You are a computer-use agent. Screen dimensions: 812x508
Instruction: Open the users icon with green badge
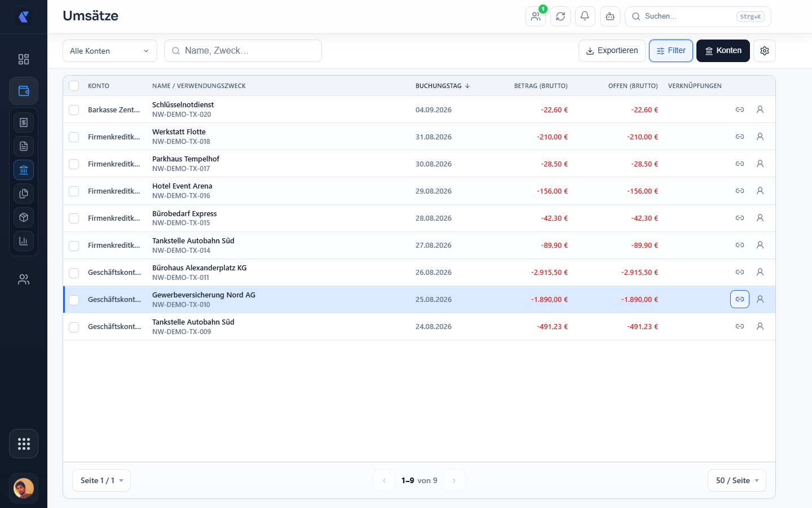(536, 16)
